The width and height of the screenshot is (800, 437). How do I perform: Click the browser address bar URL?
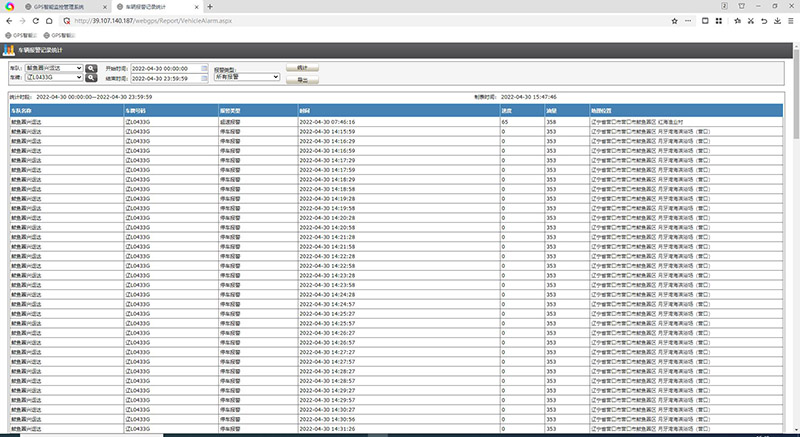coord(160,20)
